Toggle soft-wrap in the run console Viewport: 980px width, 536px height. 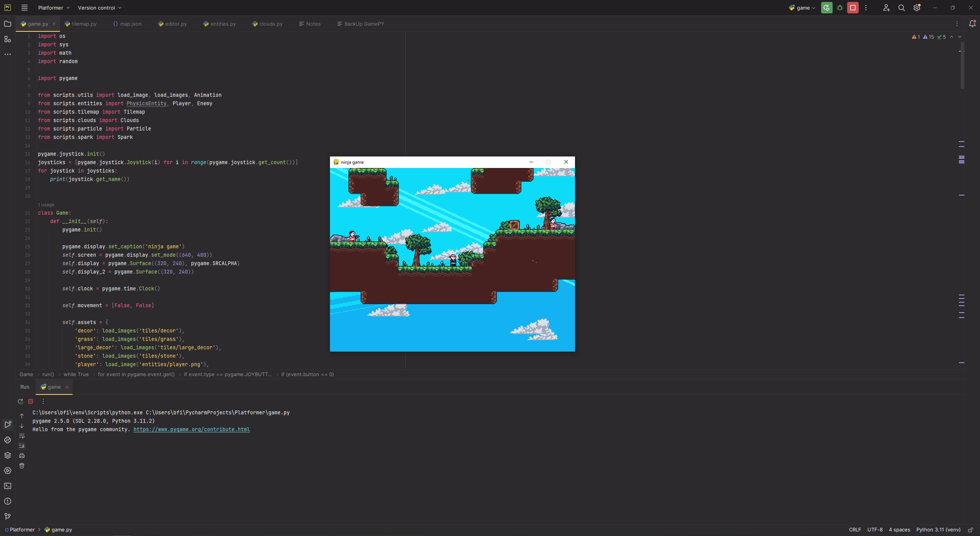point(22,436)
